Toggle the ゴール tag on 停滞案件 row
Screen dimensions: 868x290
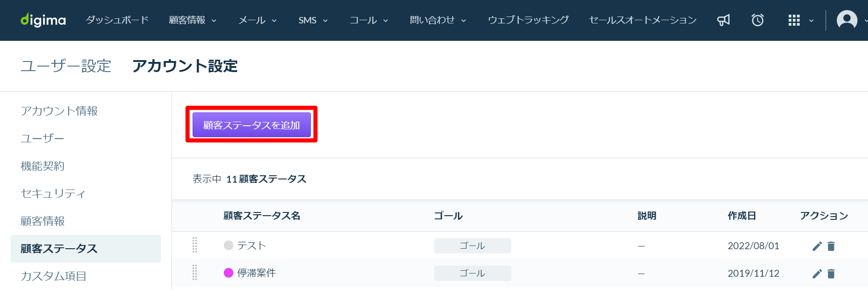pyautogui.click(x=473, y=273)
